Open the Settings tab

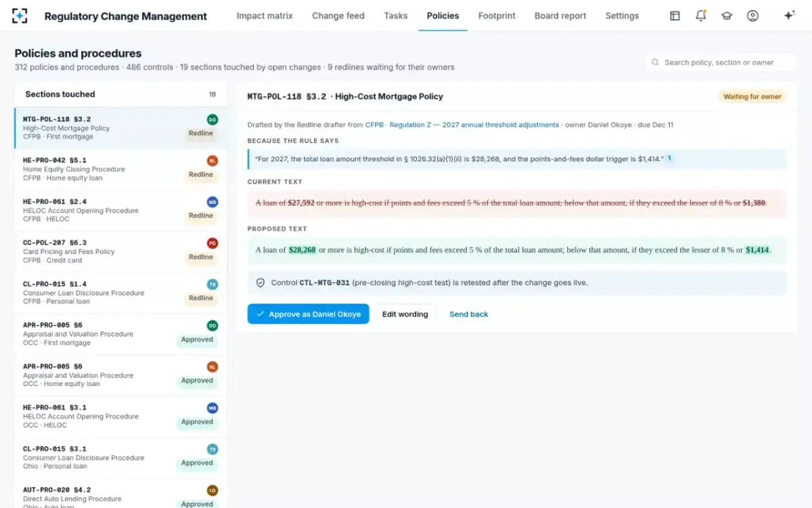(x=622, y=16)
